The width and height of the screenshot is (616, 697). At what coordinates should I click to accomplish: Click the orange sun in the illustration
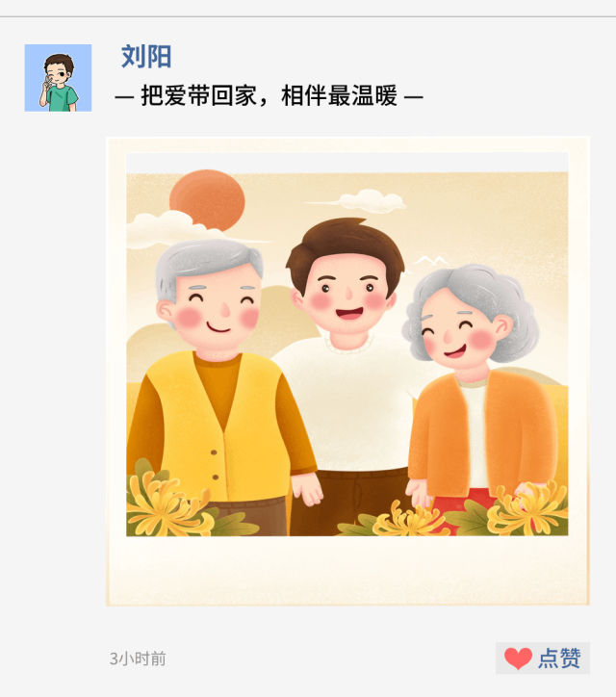click(207, 200)
